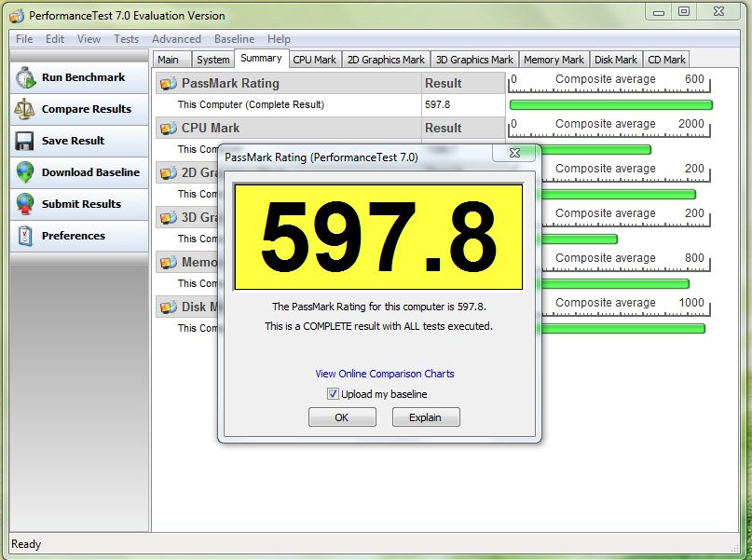Open the Advanced menu
Screen dimensions: 752x560
(176, 39)
